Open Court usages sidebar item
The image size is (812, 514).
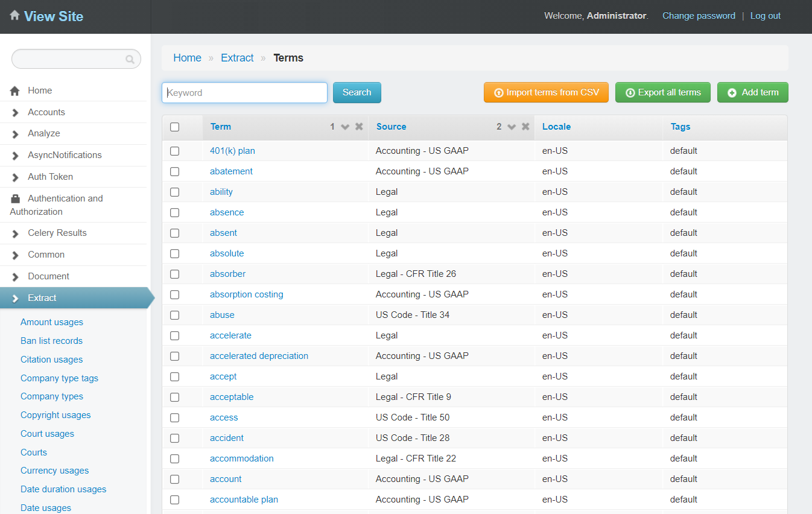click(x=47, y=434)
